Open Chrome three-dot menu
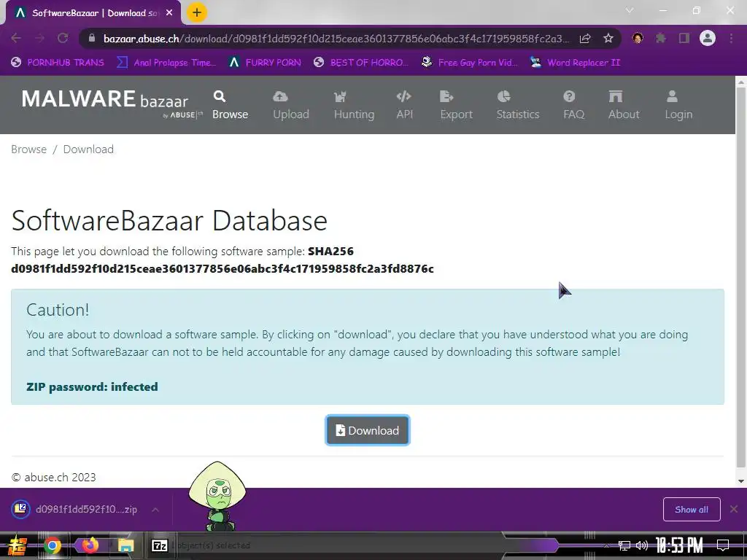Screen dimensions: 747x560 (x=731, y=38)
